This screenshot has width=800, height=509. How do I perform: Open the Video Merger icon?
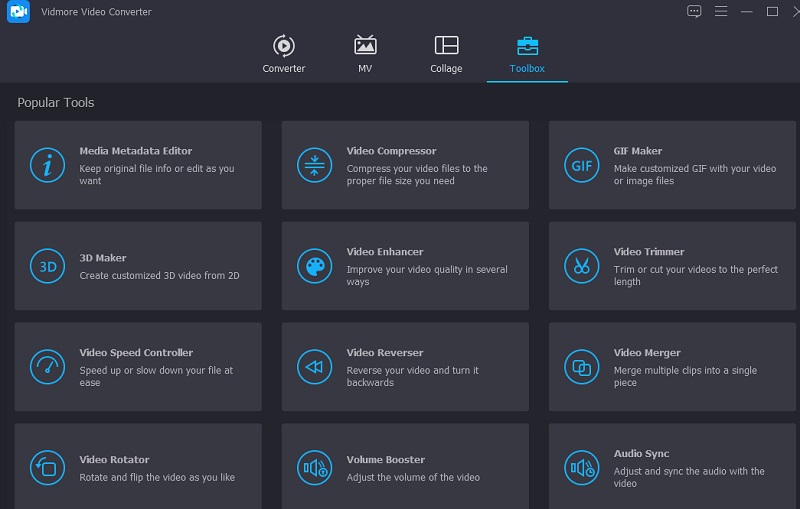tap(581, 367)
